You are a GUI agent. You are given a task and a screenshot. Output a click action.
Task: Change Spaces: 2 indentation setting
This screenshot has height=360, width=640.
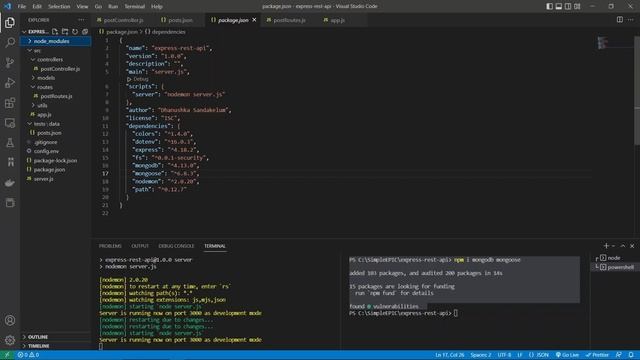pos(481,355)
